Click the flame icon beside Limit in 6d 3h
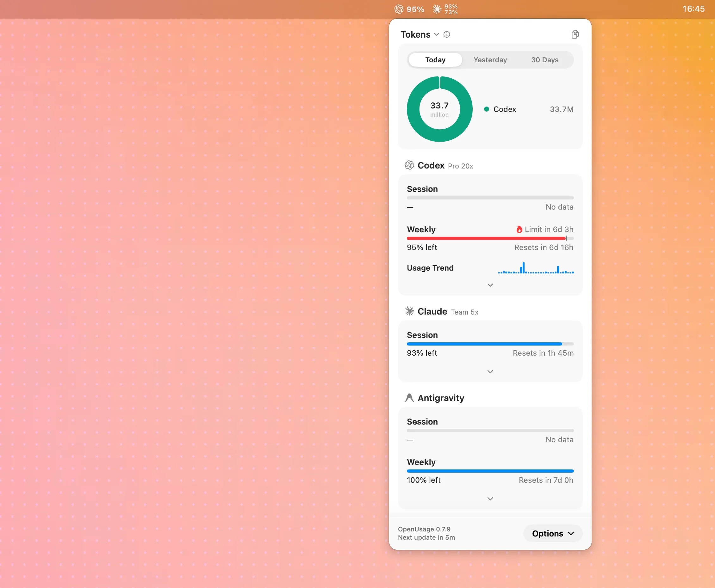The height and width of the screenshot is (588, 715). pos(519,229)
